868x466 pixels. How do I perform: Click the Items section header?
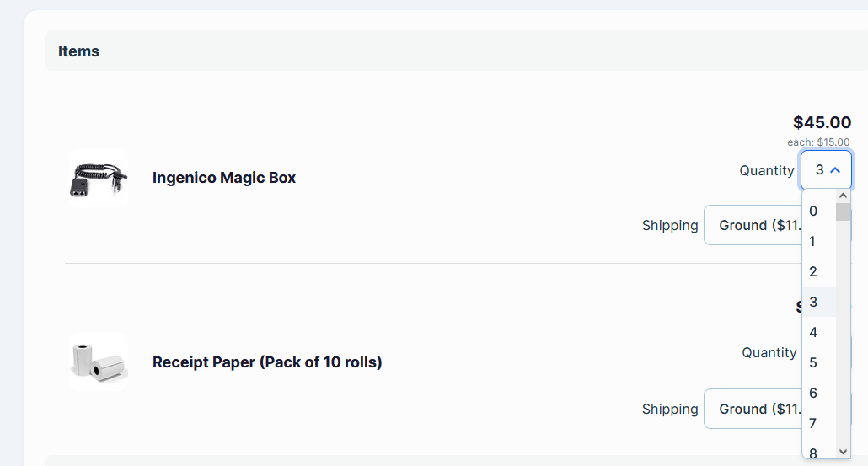coord(79,51)
